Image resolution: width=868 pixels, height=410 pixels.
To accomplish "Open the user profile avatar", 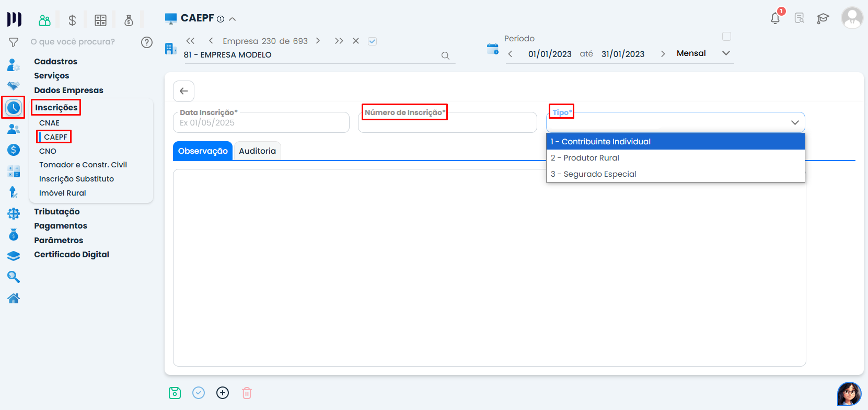I will pyautogui.click(x=852, y=18).
